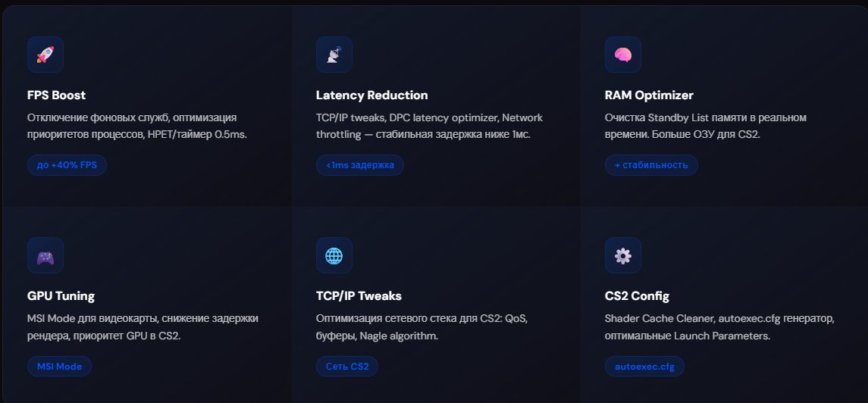The width and height of the screenshot is (868, 403).
Task: Select the 'MSI Mode' badge
Action: (x=59, y=367)
